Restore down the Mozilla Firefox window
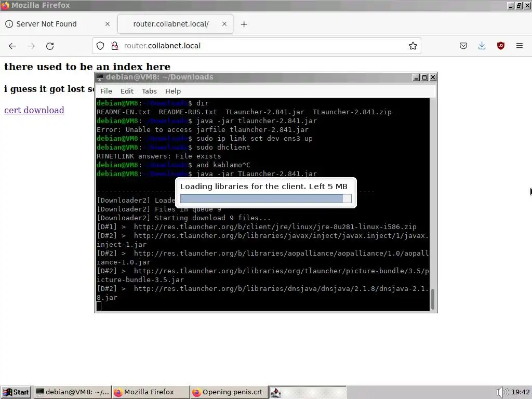Viewport: 532px width, 399px height. 520,6
